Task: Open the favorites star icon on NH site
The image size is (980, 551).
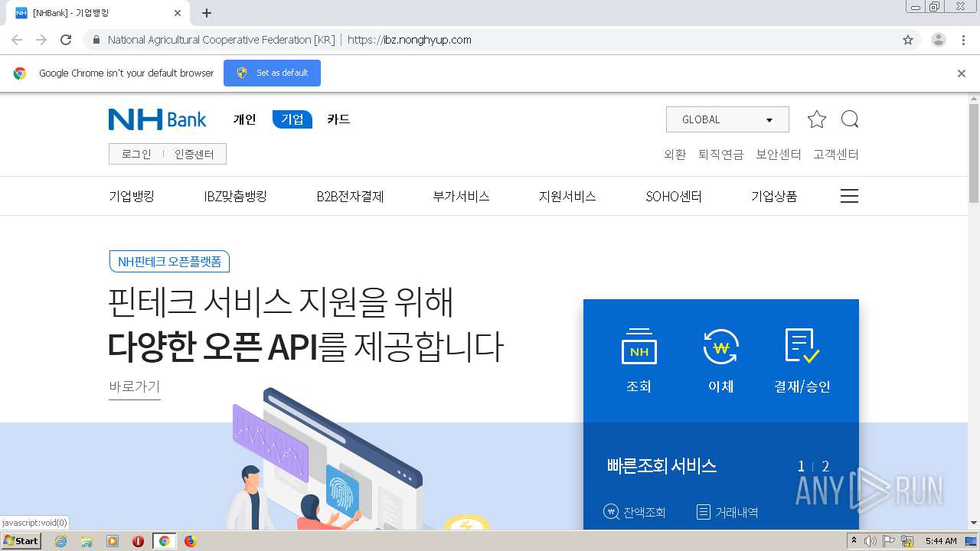Action: click(817, 119)
